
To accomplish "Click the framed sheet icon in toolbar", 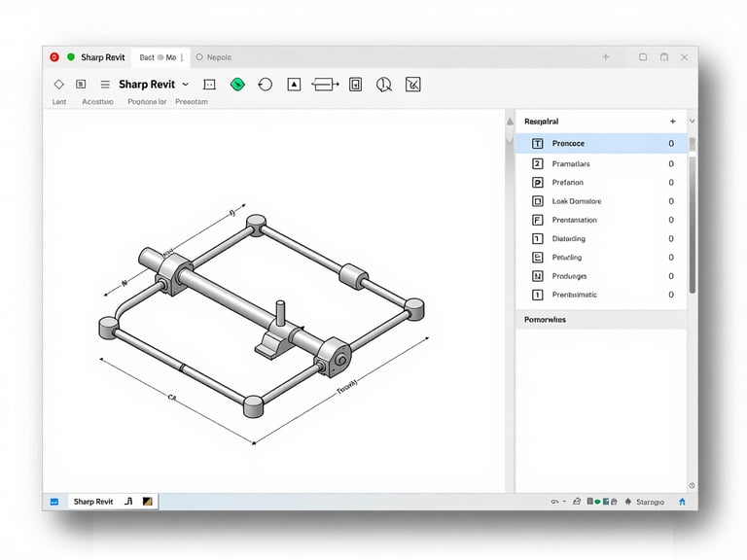I will (x=355, y=85).
